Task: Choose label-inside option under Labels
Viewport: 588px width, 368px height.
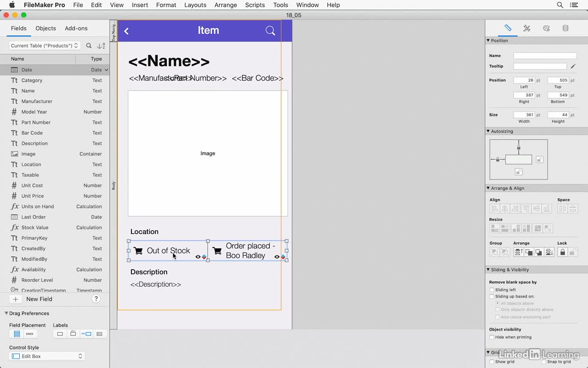Action: coord(100,334)
